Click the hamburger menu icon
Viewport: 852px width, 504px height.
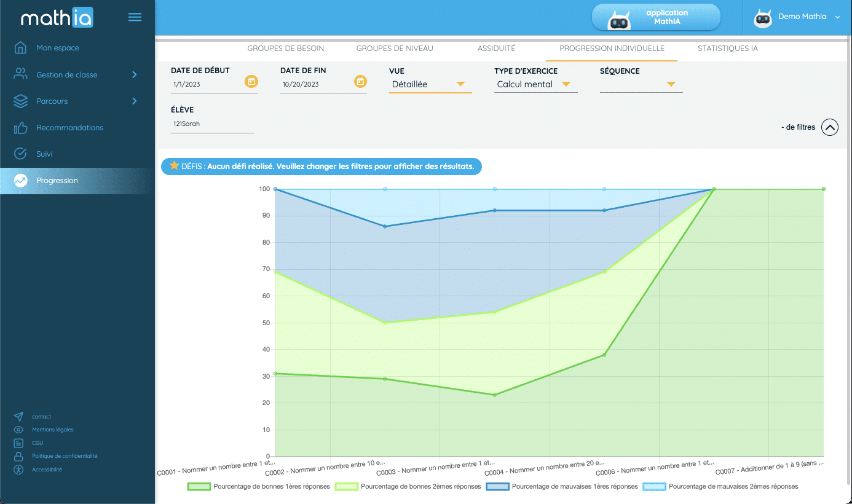(x=135, y=17)
